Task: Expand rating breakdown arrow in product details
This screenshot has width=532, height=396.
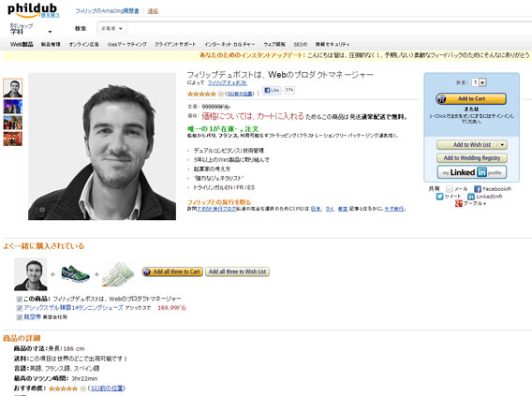Action: coord(82,389)
